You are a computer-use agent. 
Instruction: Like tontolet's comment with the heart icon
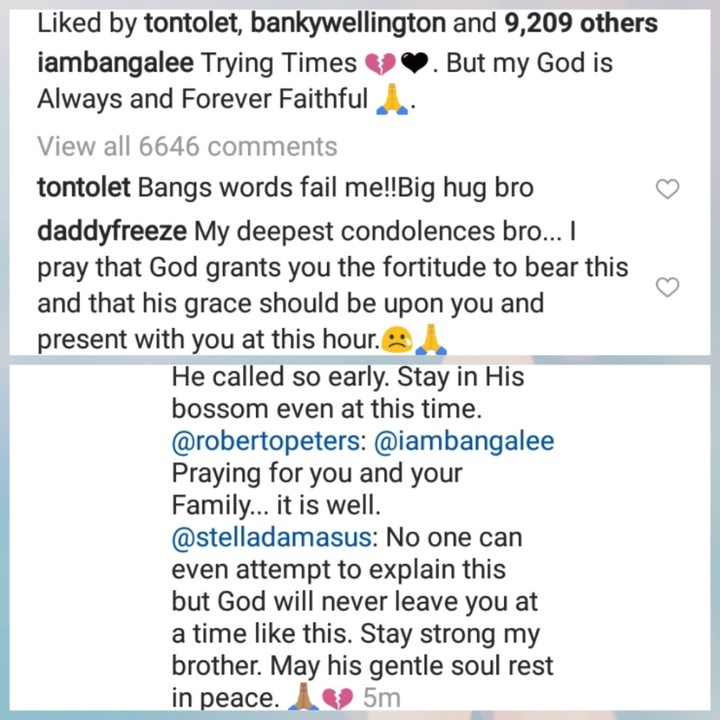pyautogui.click(x=666, y=189)
